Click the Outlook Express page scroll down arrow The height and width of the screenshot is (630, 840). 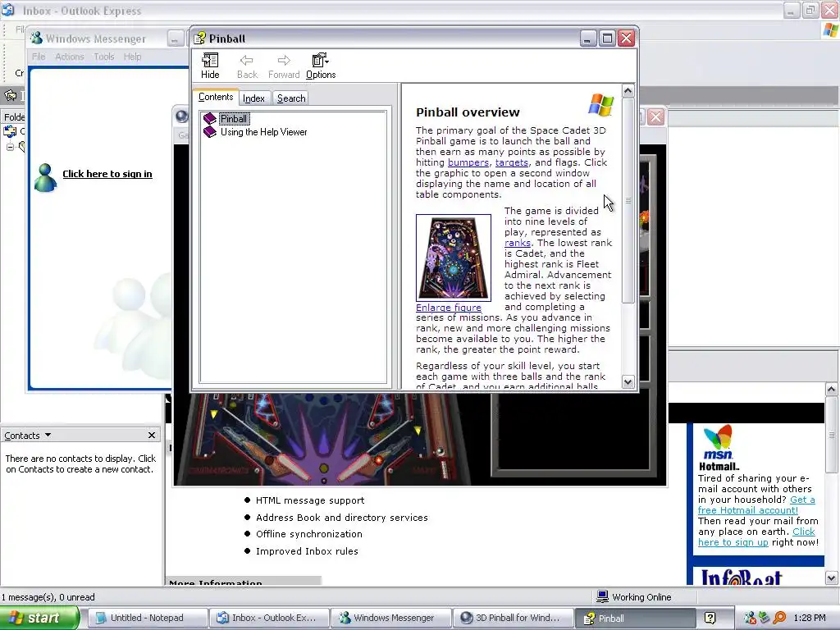[x=832, y=578]
